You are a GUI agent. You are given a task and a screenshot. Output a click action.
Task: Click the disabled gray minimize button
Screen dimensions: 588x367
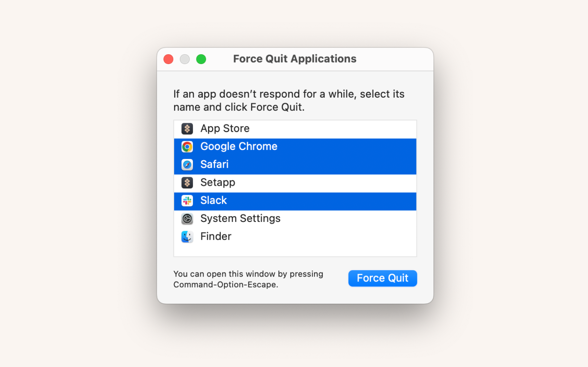click(x=185, y=59)
